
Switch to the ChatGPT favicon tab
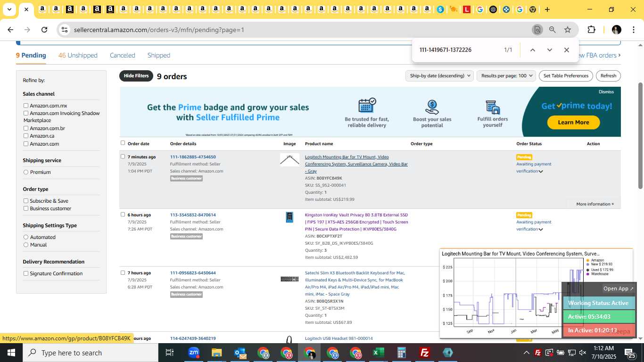[x=493, y=9]
